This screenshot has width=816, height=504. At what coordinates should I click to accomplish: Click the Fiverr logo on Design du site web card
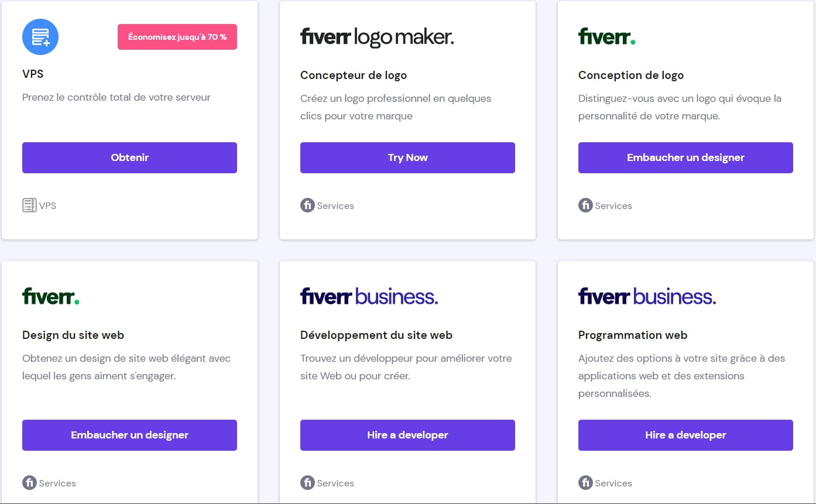pyautogui.click(x=50, y=296)
